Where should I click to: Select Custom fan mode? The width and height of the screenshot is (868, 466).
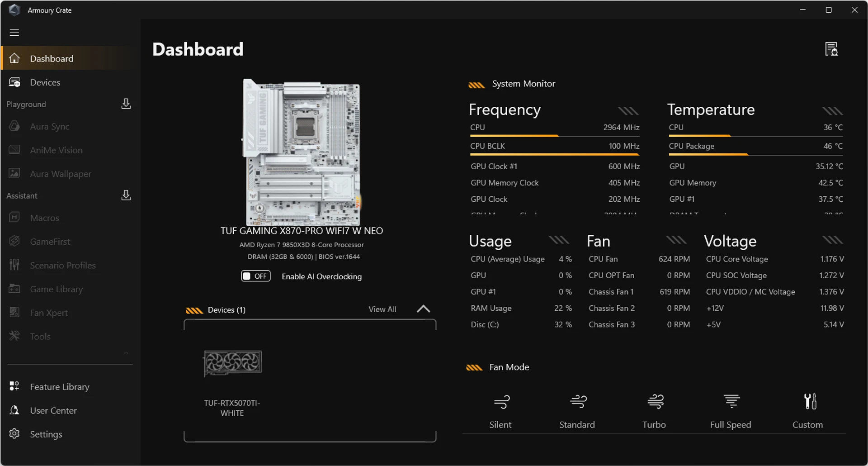pos(808,411)
